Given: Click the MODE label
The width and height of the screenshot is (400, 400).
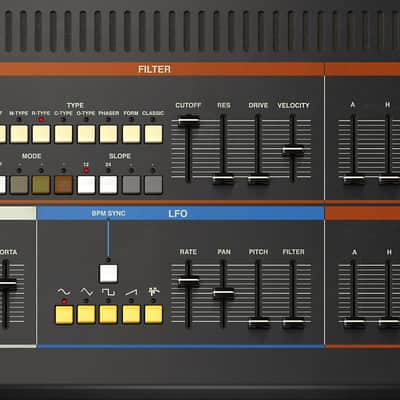Looking at the screenshot, I should (32, 156).
